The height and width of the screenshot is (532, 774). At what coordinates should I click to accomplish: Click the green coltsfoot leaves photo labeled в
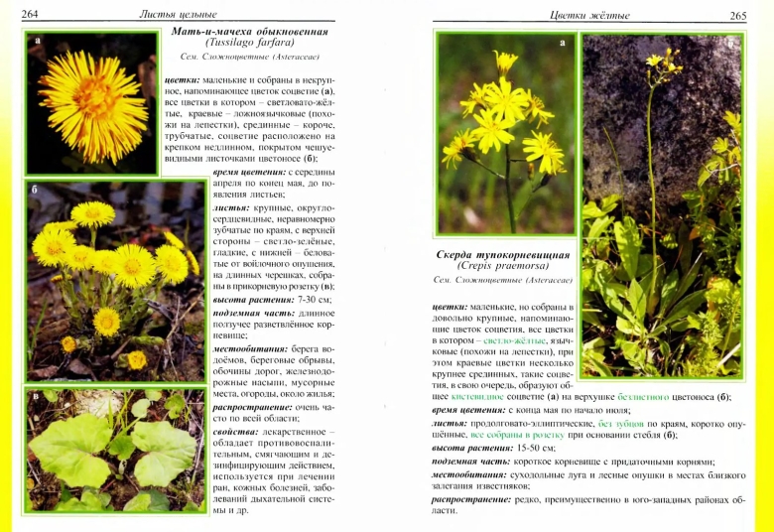tap(114, 451)
